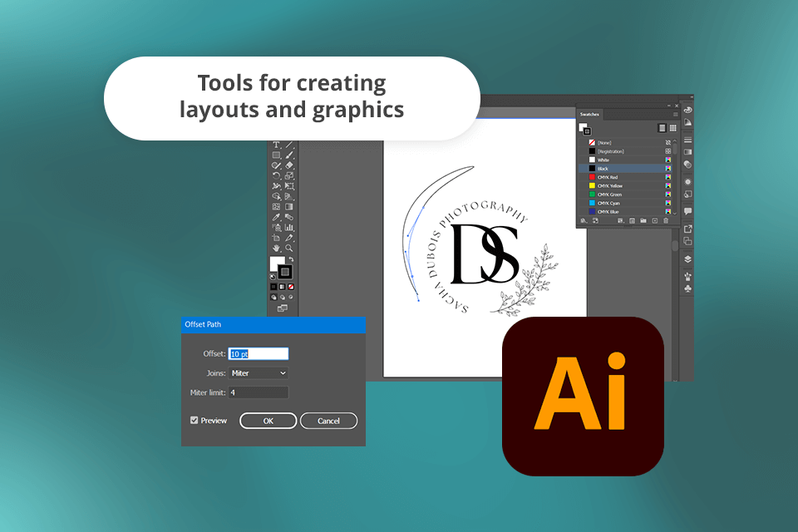Select the Rectangle tool
The height and width of the screenshot is (532, 798).
[x=276, y=155]
